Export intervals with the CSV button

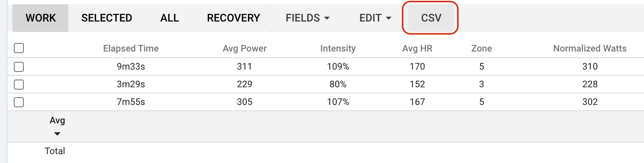point(431,18)
